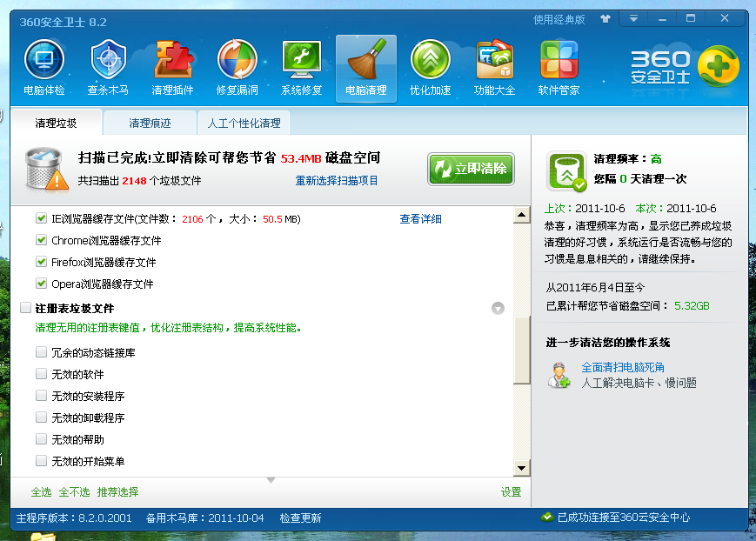This screenshot has height=541, width=756.
Task: Click 全选 select all link
Action: click(41, 491)
